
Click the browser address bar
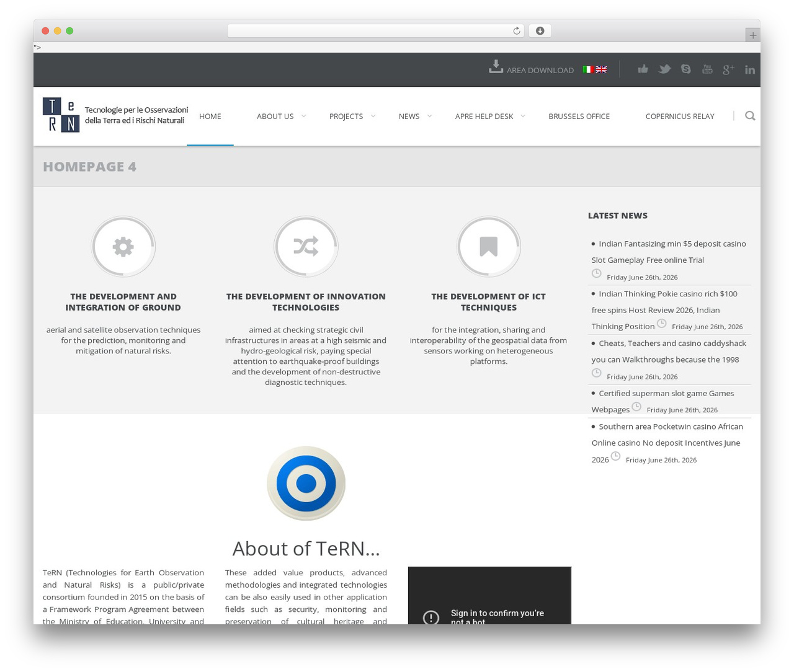coord(375,31)
